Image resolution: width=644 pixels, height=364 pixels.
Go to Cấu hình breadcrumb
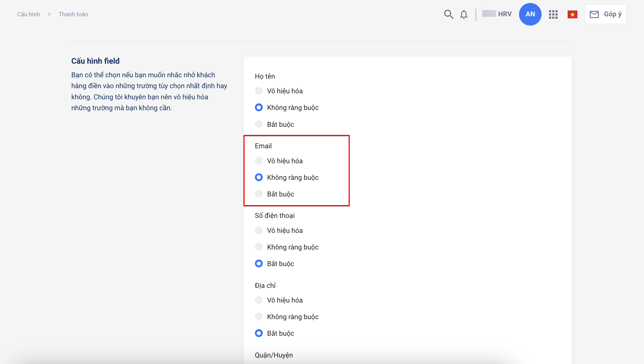click(29, 14)
